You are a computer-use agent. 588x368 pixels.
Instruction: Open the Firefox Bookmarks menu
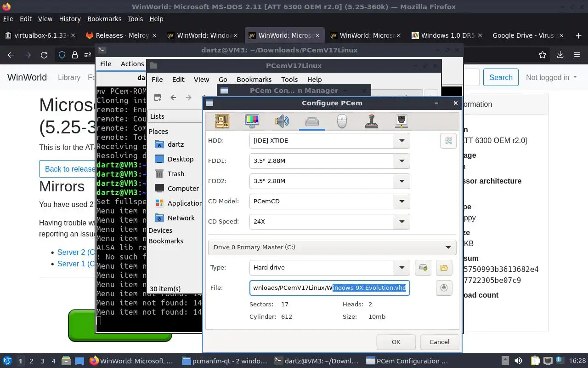point(104,19)
